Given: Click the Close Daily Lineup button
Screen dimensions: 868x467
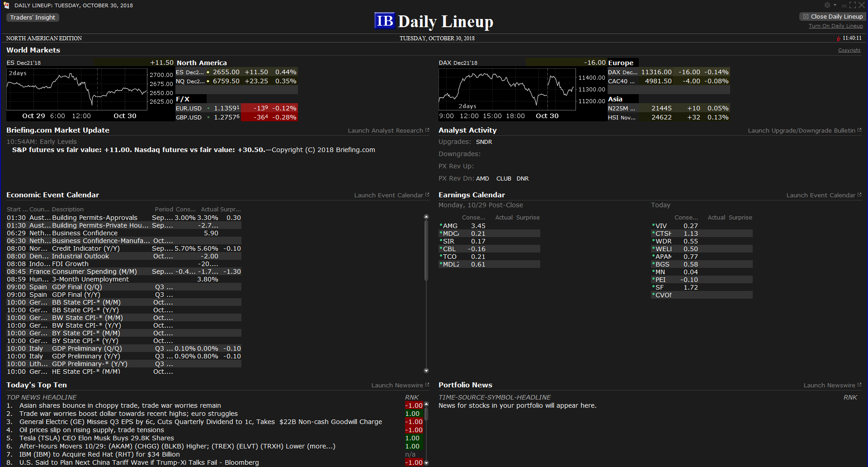Looking at the screenshot, I should [832, 17].
